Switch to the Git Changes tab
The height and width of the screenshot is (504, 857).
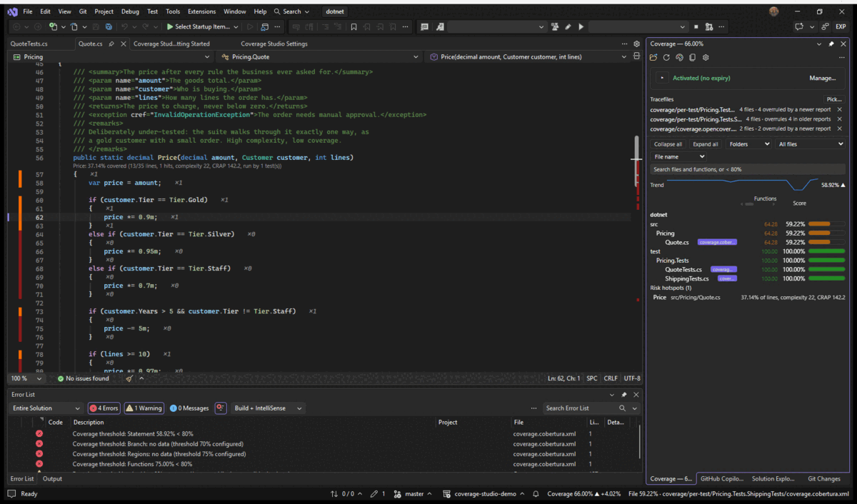[x=823, y=479]
